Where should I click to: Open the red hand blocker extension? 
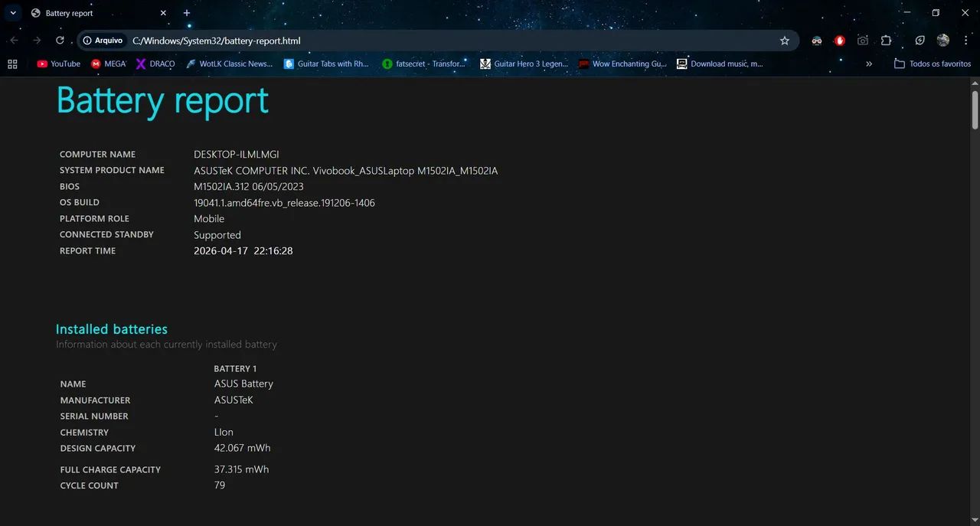tap(840, 41)
